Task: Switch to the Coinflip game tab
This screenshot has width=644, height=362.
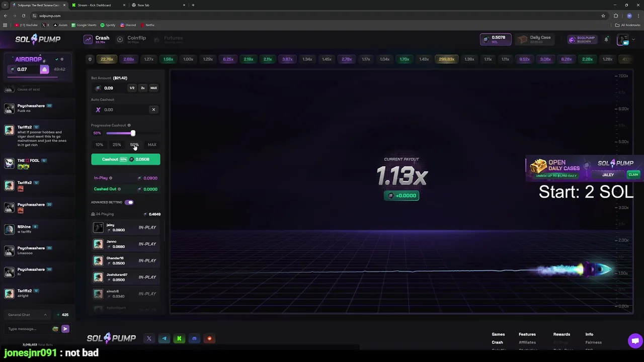Action: tap(131, 39)
